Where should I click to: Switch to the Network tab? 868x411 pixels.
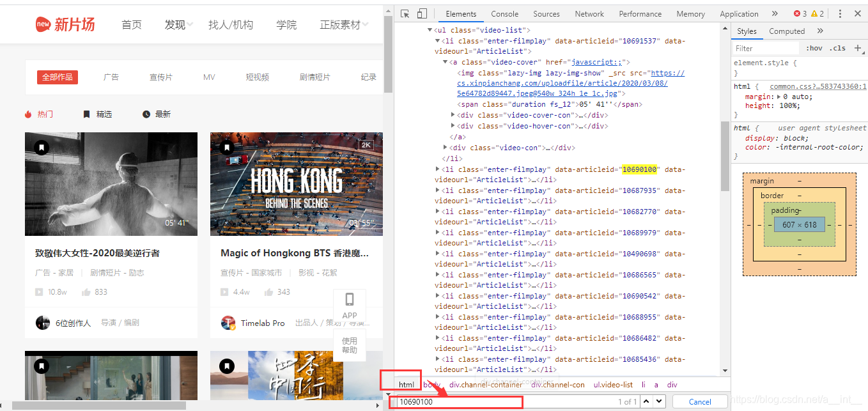[x=589, y=13]
